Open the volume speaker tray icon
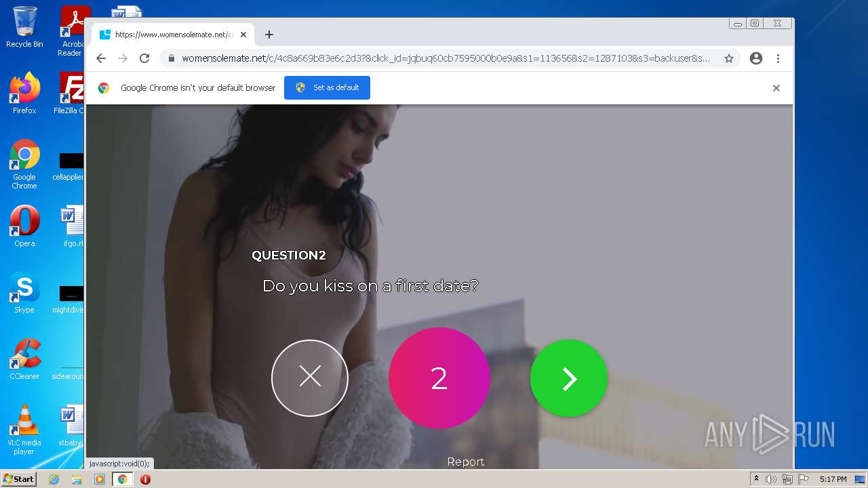 pyautogui.click(x=771, y=479)
